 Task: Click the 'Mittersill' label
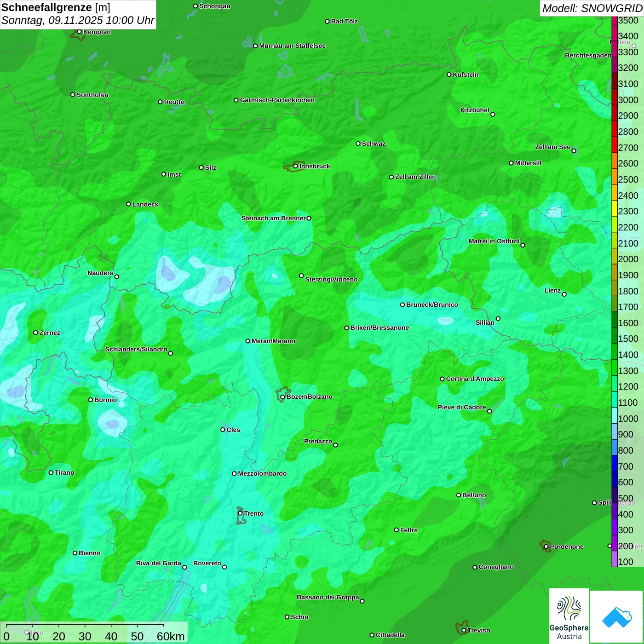click(x=528, y=163)
